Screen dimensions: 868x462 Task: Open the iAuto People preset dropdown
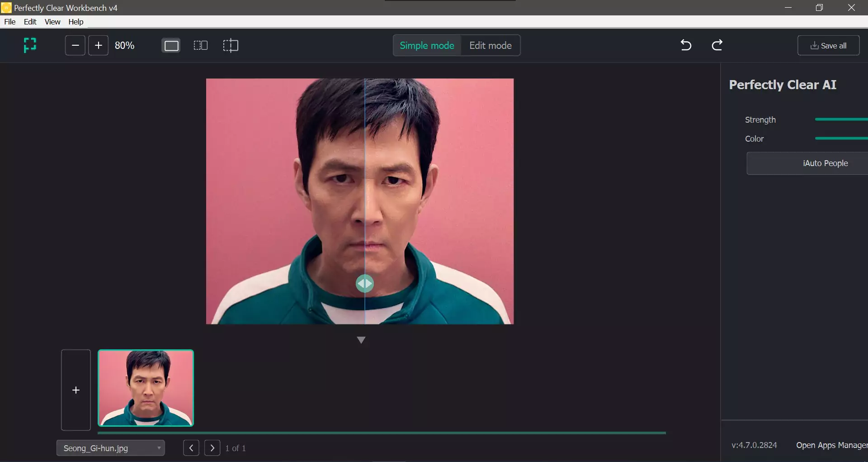click(x=807, y=163)
